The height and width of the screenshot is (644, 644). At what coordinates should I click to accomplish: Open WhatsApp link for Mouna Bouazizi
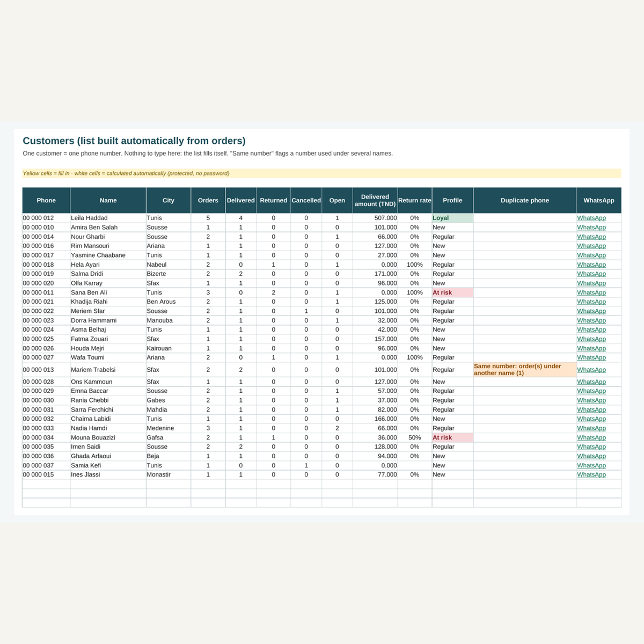click(591, 437)
